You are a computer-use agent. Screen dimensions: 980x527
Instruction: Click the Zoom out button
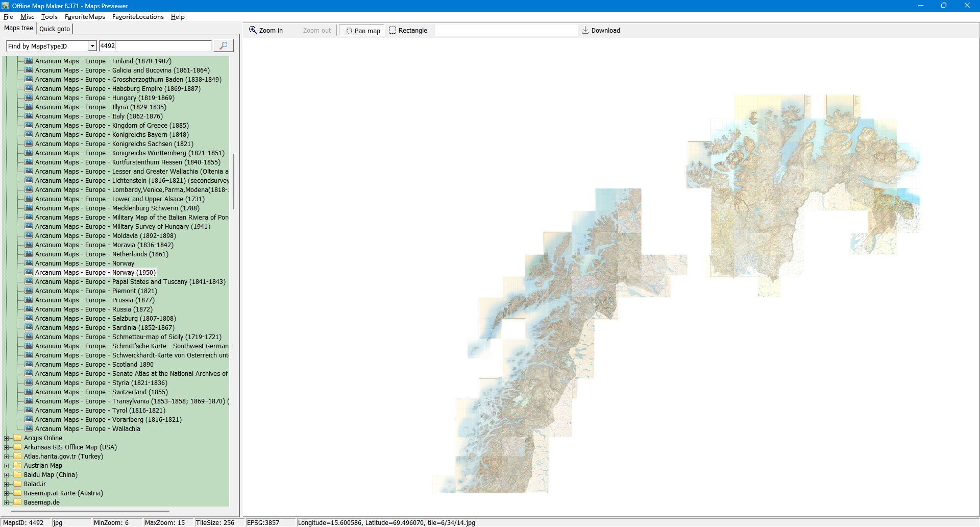click(316, 31)
